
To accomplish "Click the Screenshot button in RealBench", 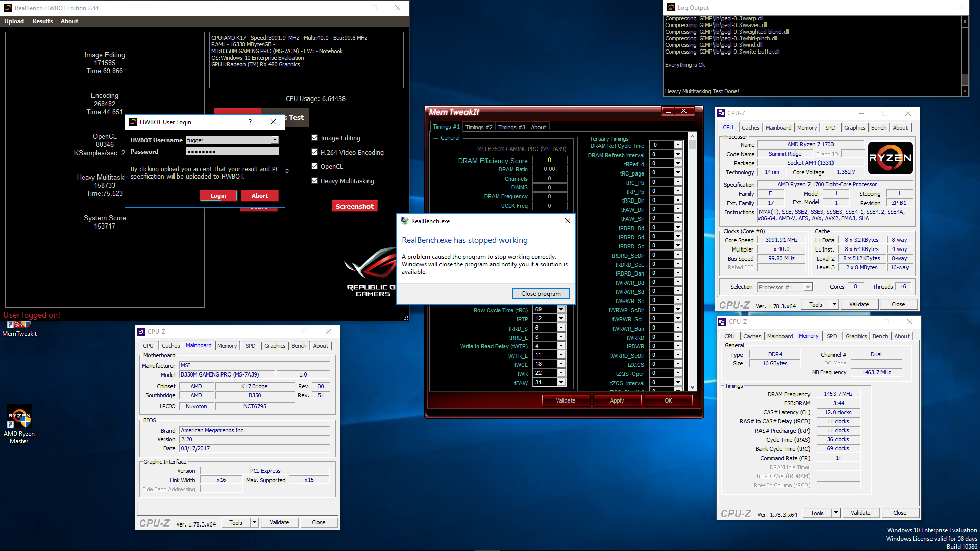I will coord(355,206).
